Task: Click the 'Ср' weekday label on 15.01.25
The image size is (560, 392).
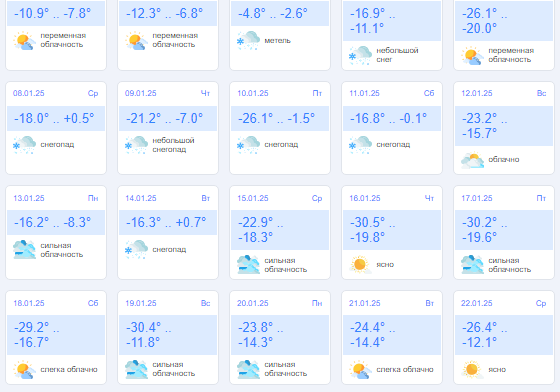Action: click(317, 198)
